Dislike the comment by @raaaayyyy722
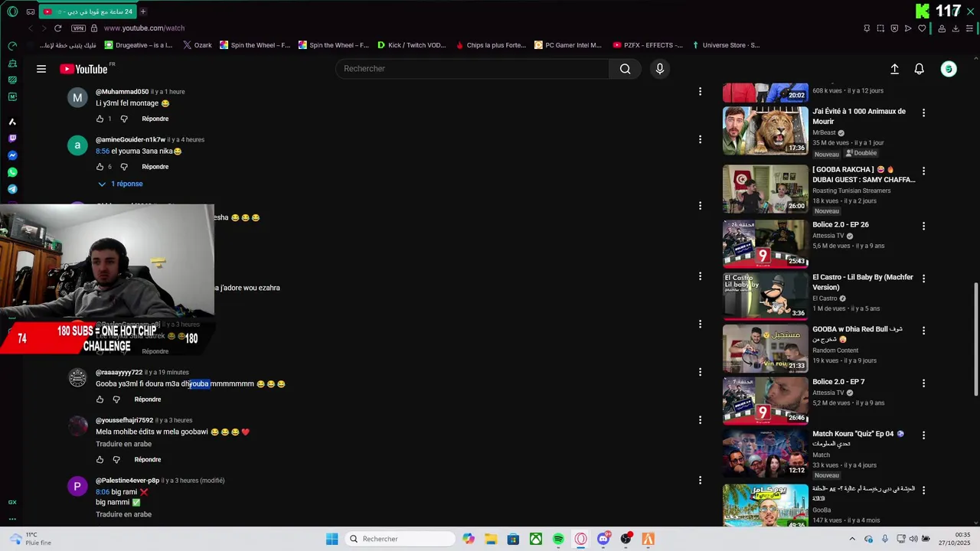Viewport: 980px width, 551px height. (x=116, y=399)
